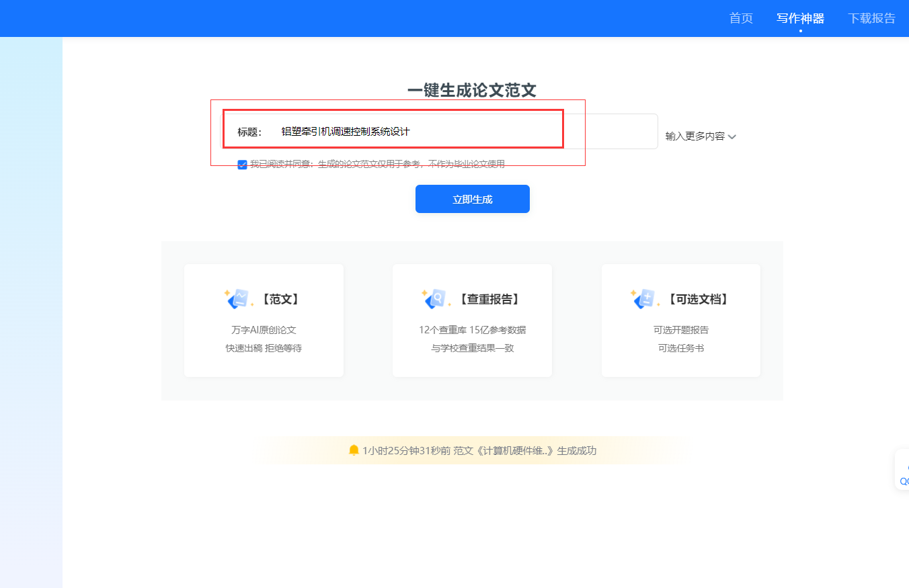
Task: Click the 可选文档 card icon
Action: tap(643, 299)
